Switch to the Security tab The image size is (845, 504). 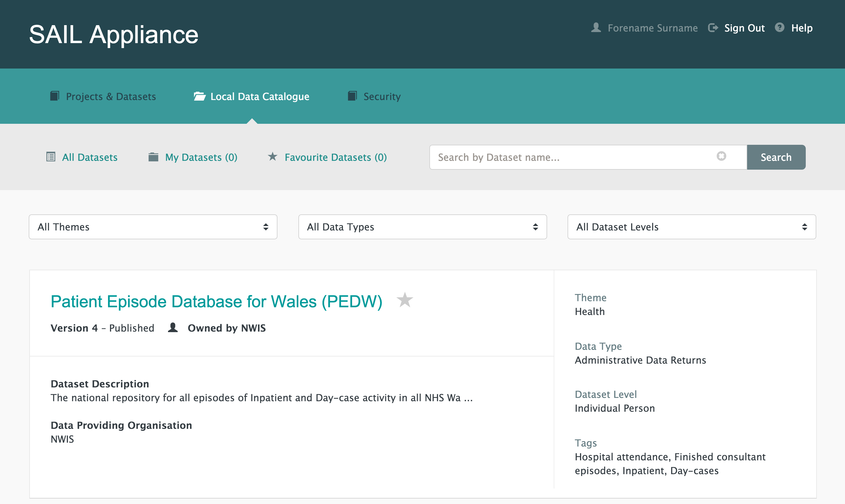[382, 96]
